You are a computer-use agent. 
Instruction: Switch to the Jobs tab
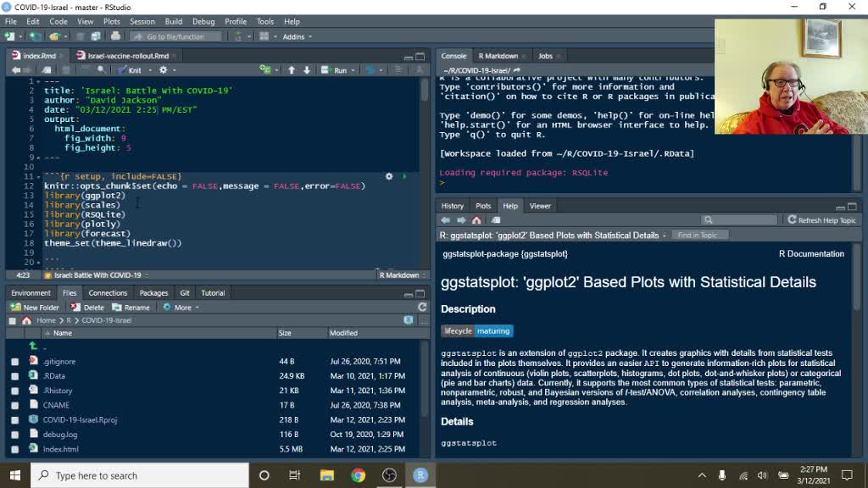coord(545,56)
